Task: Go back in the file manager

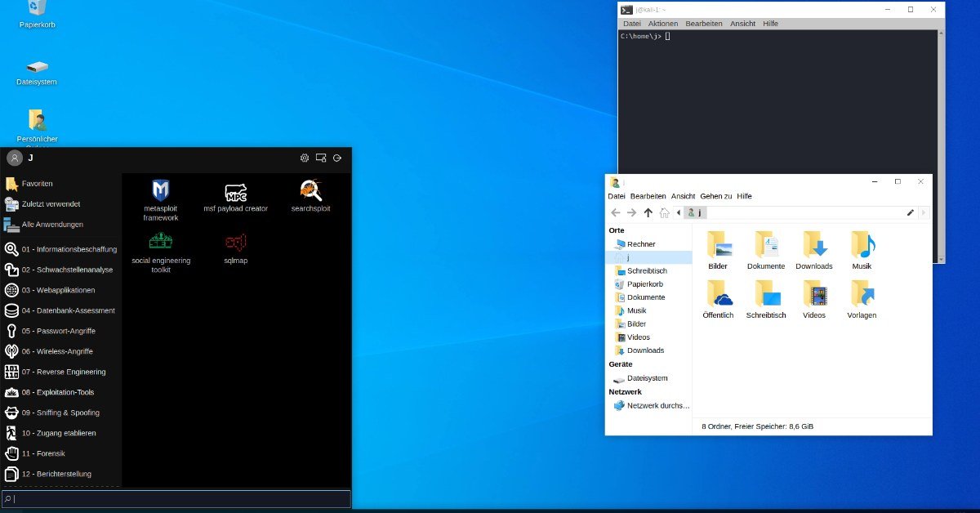Action: (616, 212)
